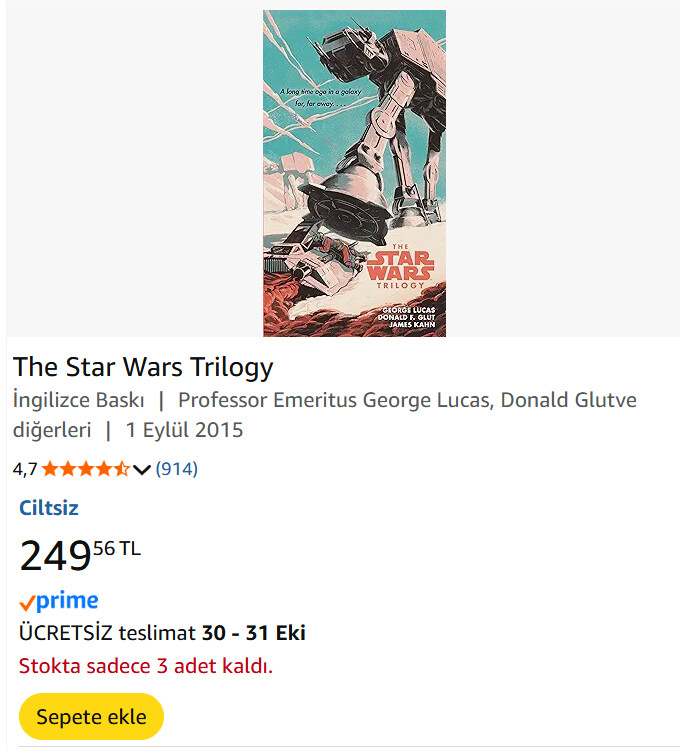The image size is (680, 751).
Task: Click the half-filled fifth rating star
Action: [x=121, y=468]
